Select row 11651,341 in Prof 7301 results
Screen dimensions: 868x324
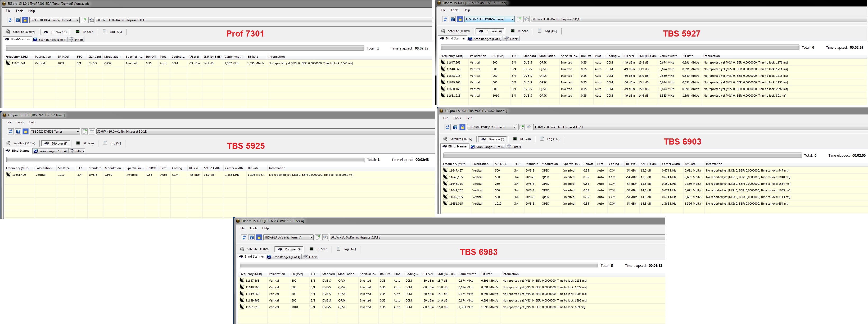tap(218, 63)
